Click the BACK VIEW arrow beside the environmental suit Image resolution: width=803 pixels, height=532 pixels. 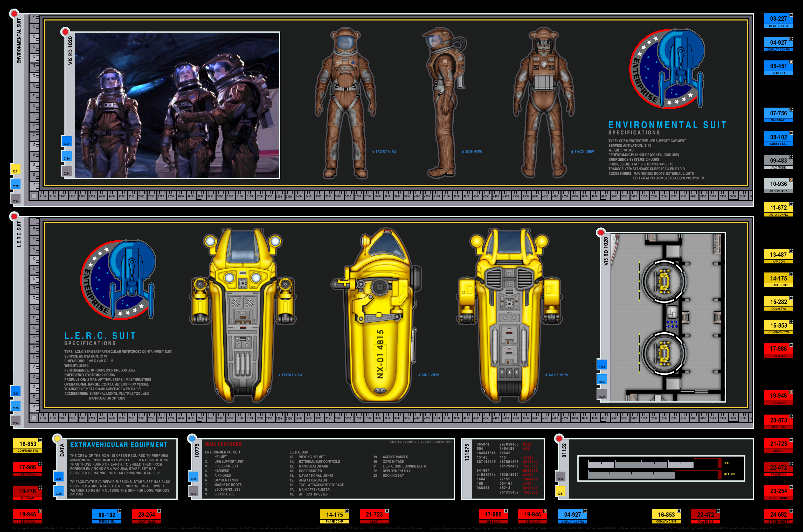pyautogui.click(x=572, y=152)
